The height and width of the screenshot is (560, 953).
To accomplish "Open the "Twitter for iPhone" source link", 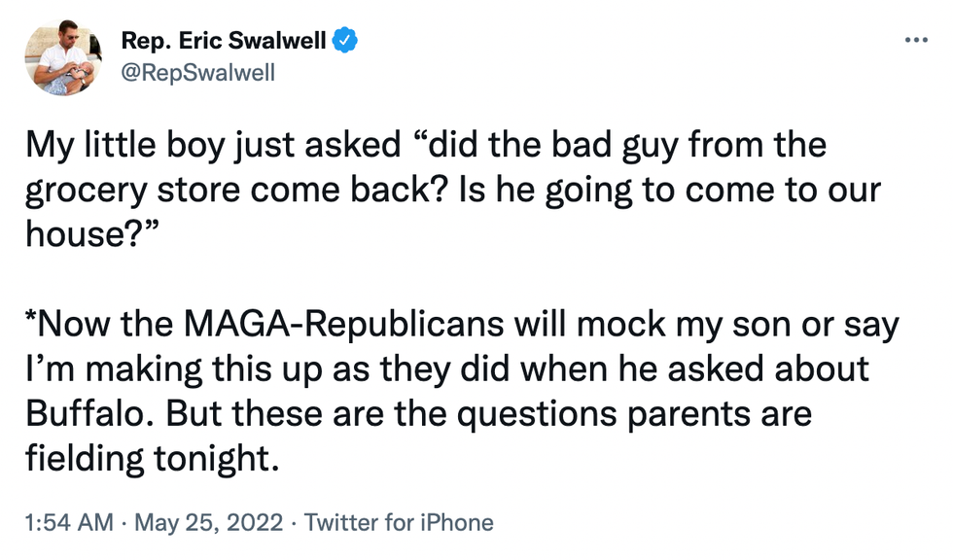I will pyautogui.click(x=399, y=523).
